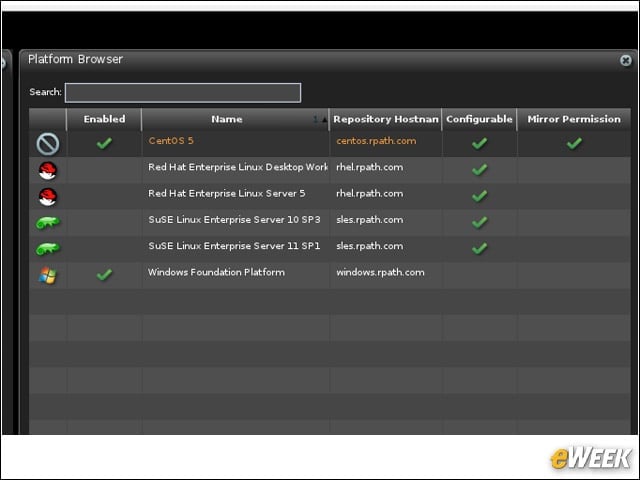Click SuSE chameleon icon for Server 11 SP1
The image size is (640, 480).
click(x=48, y=249)
